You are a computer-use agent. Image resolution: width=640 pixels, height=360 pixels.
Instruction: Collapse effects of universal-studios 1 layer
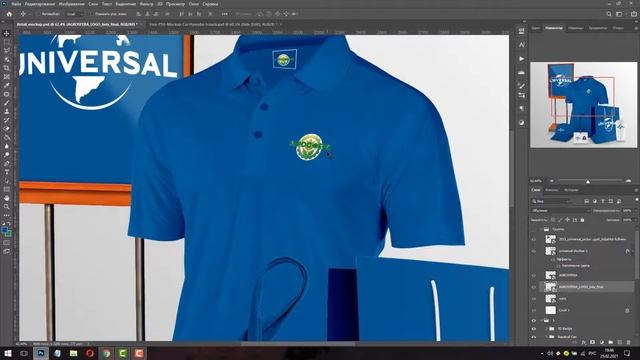coord(633,251)
